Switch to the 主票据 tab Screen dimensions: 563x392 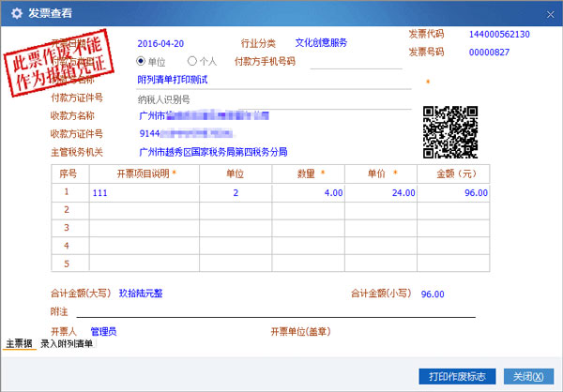click(20, 344)
